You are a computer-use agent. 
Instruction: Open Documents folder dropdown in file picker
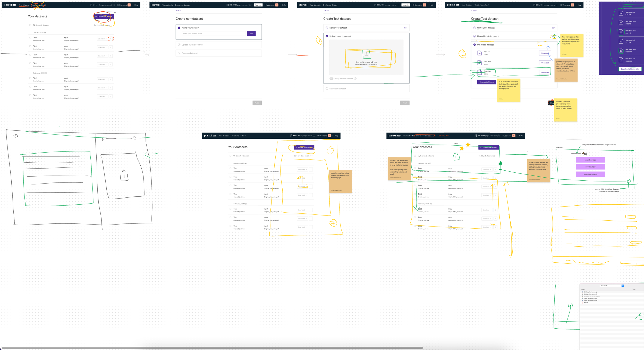point(612,286)
